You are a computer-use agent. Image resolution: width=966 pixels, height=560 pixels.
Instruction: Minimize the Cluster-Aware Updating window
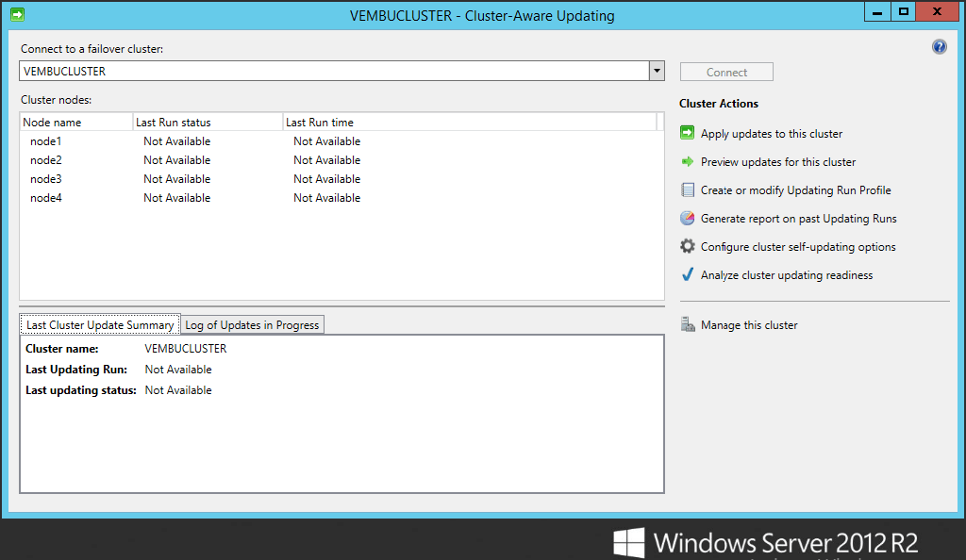click(x=877, y=11)
